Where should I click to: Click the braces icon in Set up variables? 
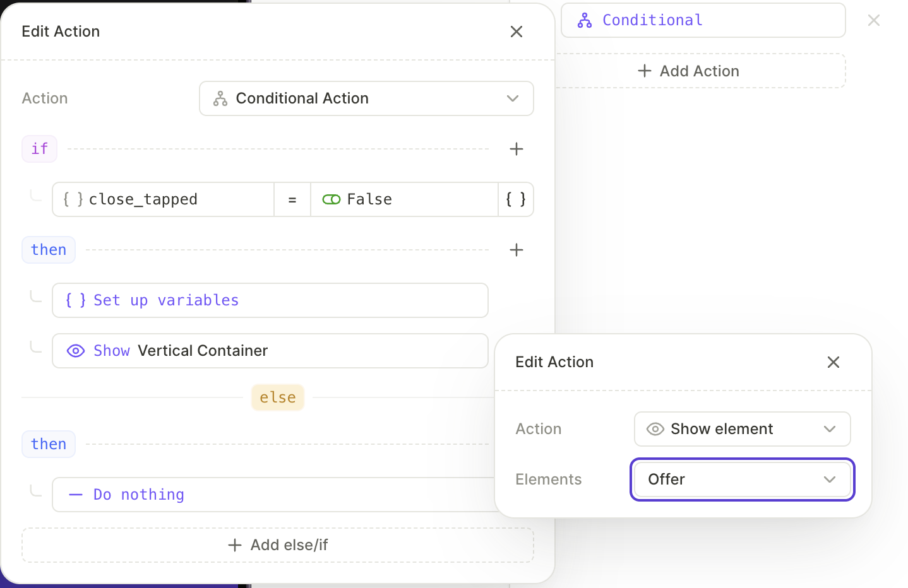[x=76, y=300]
